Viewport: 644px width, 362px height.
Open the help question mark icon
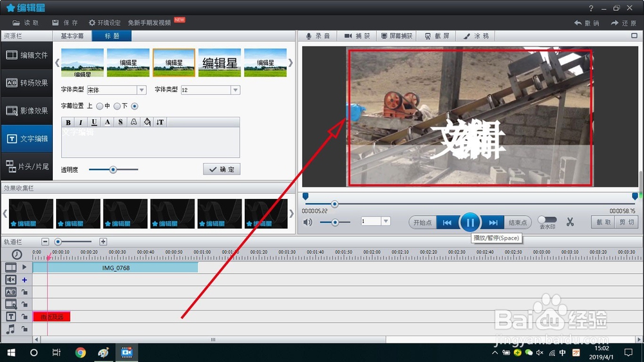591,8
